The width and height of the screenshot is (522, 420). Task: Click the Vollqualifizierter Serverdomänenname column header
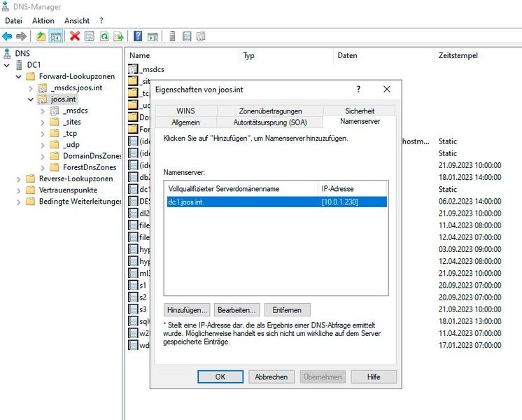point(241,188)
